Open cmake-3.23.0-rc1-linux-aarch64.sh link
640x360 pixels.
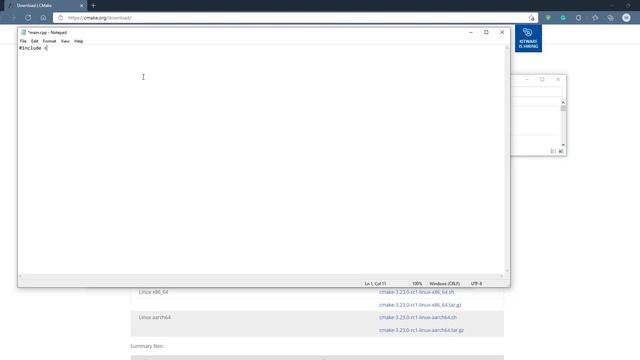(418, 317)
